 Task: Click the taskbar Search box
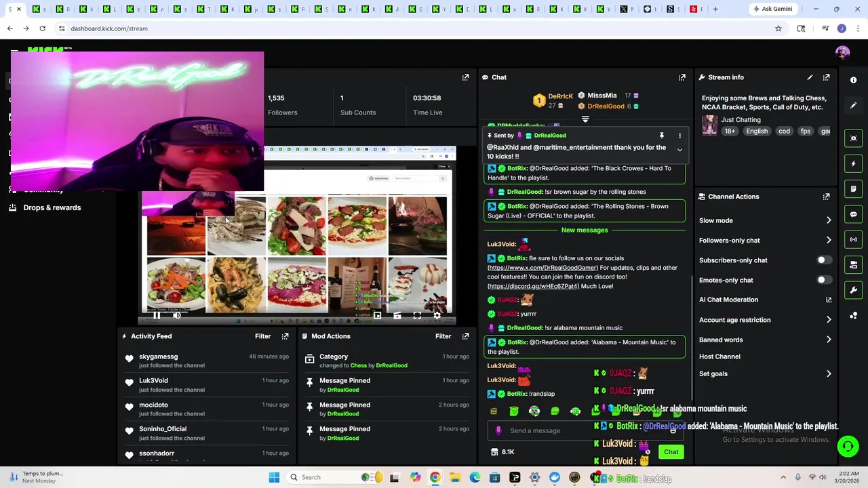pyautogui.click(x=336, y=477)
